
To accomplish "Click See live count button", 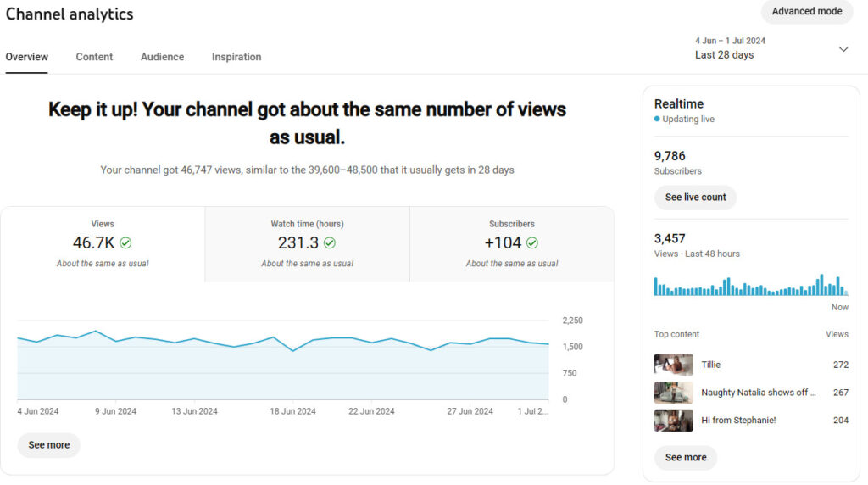I will (x=695, y=198).
